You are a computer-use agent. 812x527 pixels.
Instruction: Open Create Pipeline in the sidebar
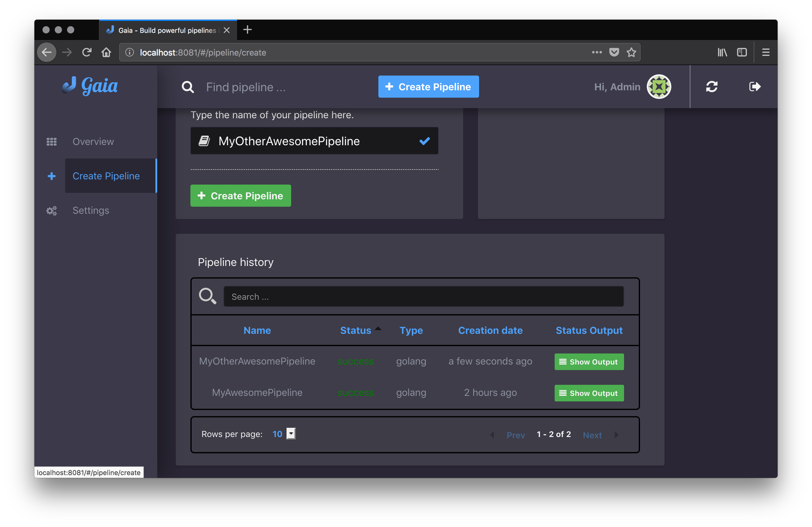click(x=111, y=176)
